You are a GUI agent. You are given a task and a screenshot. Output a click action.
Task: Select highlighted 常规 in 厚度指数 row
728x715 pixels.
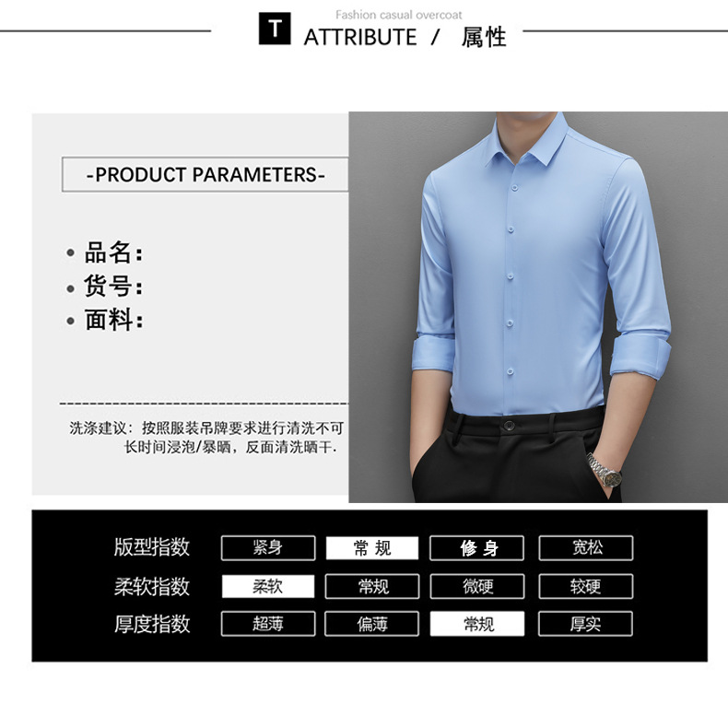coord(476,624)
